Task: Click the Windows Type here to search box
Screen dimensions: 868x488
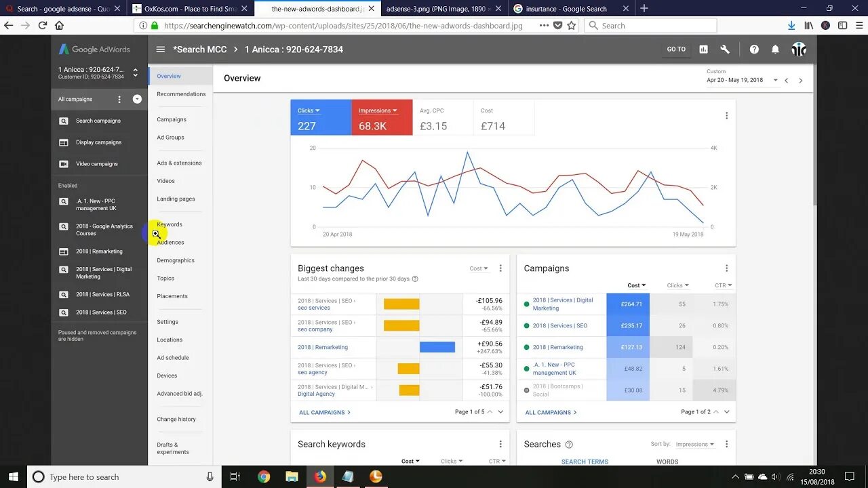Action: (124, 476)
